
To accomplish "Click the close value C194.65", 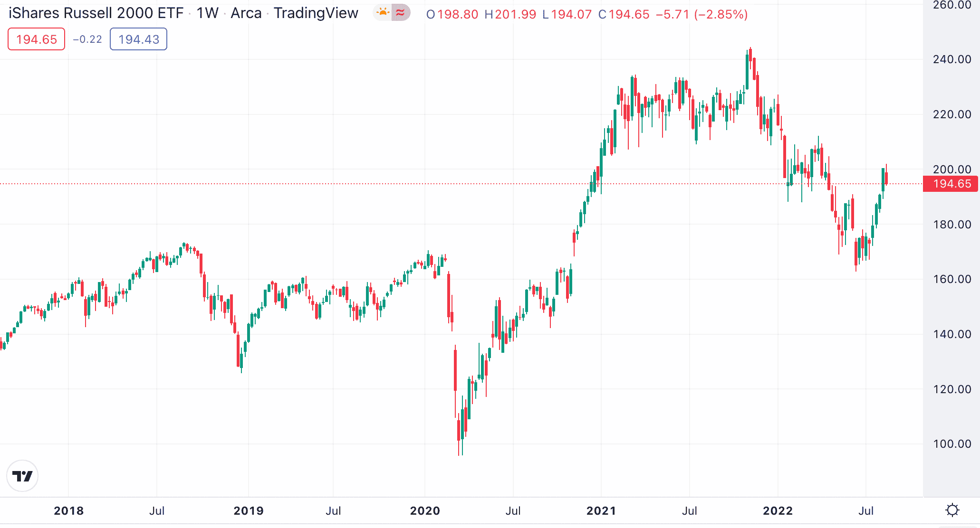I will pos(624,14).
